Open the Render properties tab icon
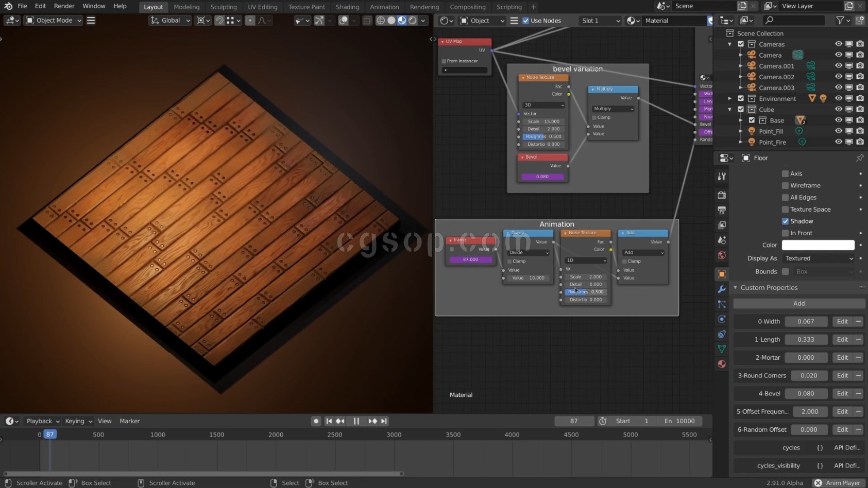The image size is (868, 488). pos(722,195)
